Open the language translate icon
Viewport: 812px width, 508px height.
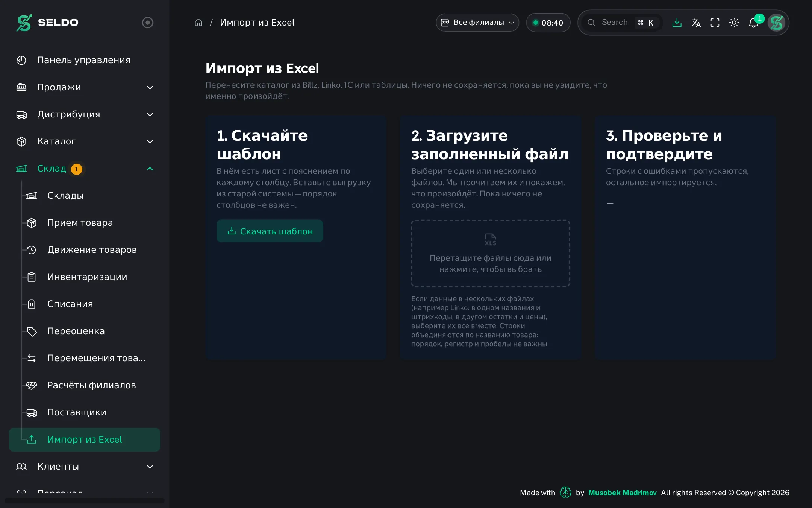coord(696,23)
